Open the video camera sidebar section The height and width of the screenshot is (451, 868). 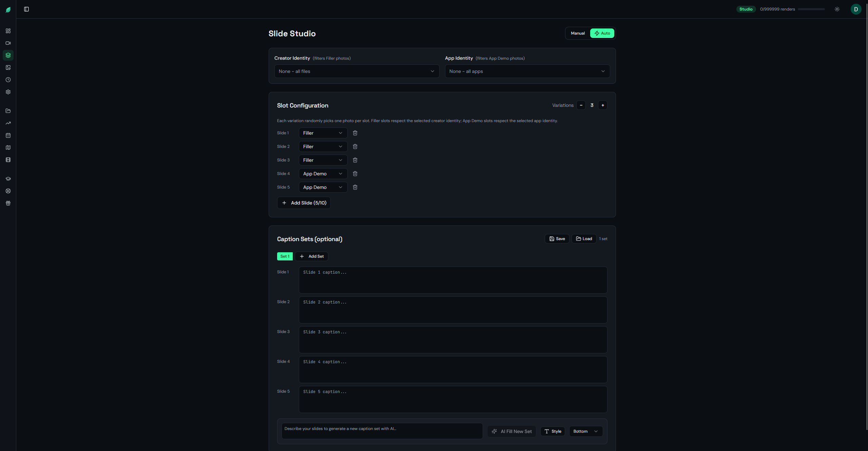[x=8, y=43]
